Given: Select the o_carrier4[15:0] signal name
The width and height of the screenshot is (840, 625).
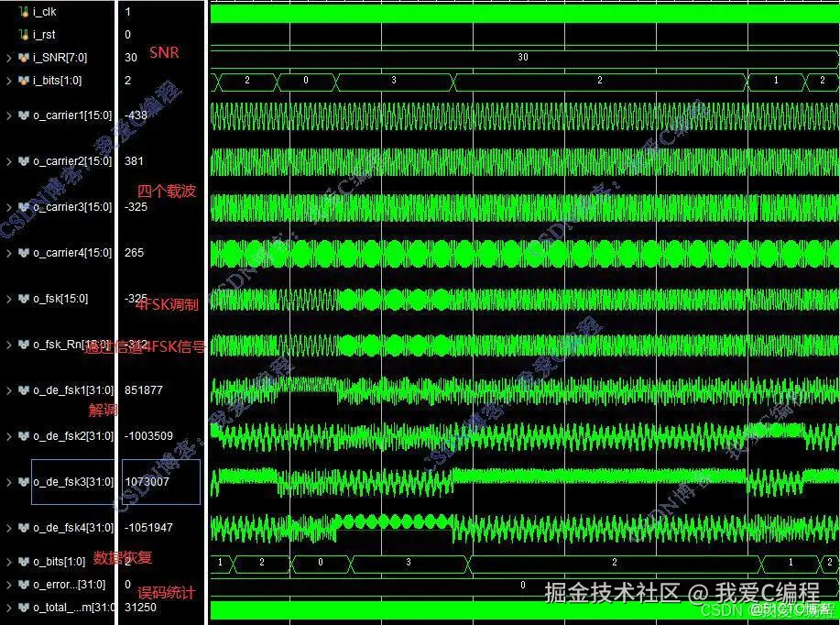Looking at the screenshot, I should [72, 252].
